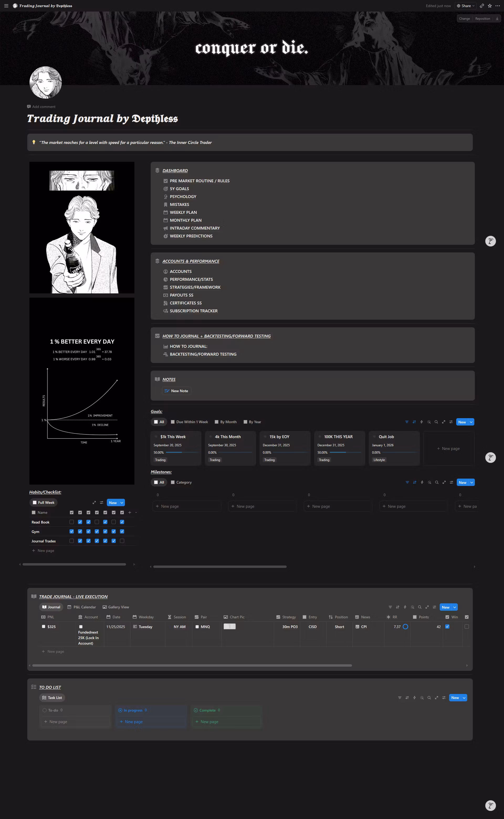Open Chart Pic thumbnail in trade row
The height and width of the screenshot is (819, 504).
point(229,626)
